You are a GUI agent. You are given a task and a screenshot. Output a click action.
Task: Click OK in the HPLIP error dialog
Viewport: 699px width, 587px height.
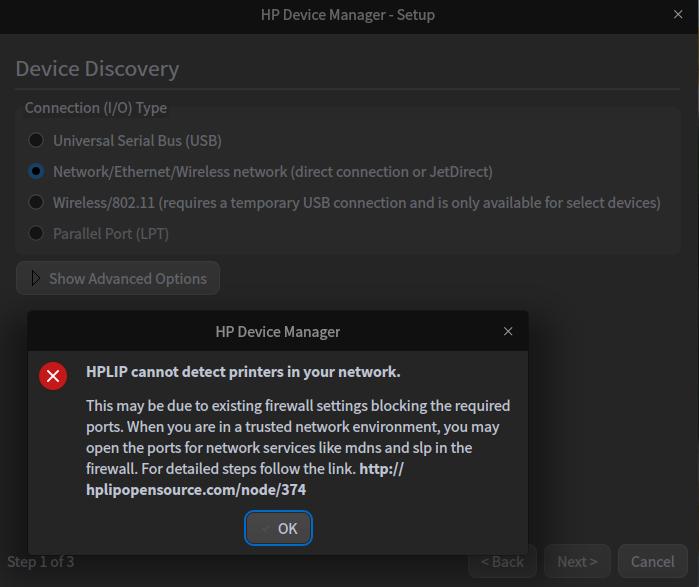point(279,528)
